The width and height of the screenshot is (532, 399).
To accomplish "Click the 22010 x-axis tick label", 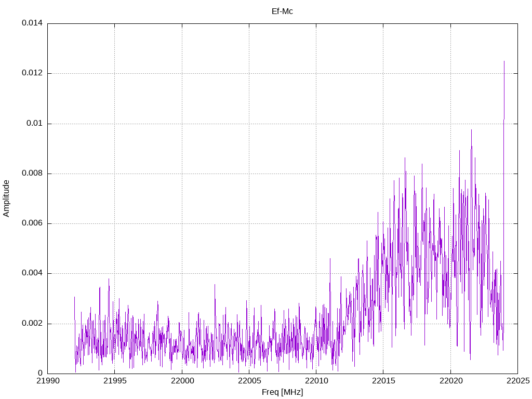I will click(x=316, y=382).
